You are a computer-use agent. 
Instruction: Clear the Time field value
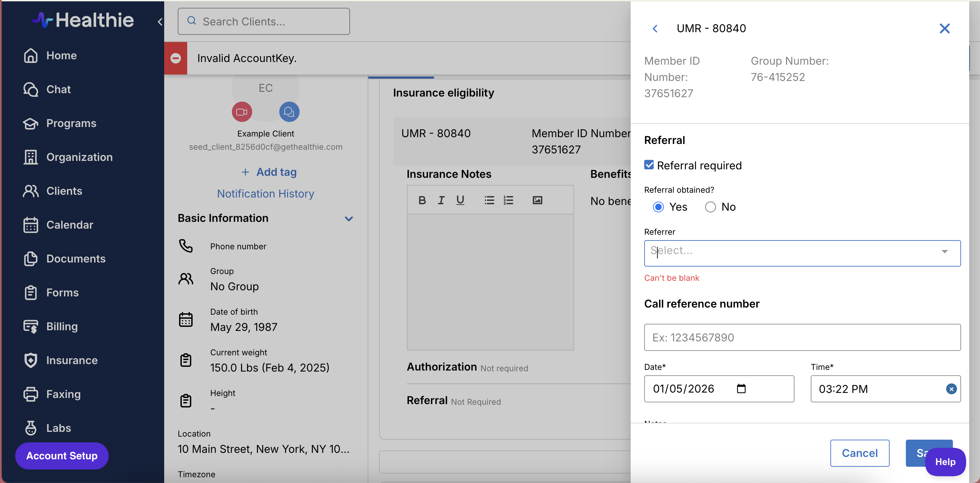[951, 389]
